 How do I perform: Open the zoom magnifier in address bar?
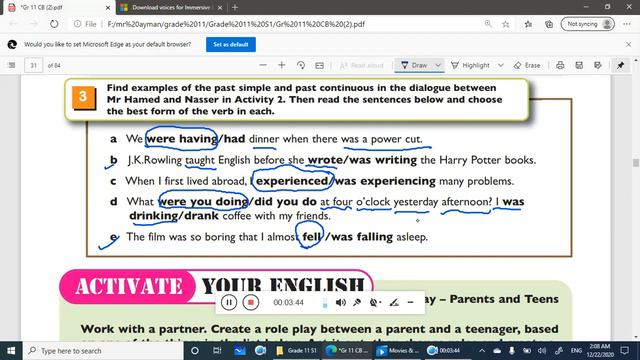[x=488, y=24]
